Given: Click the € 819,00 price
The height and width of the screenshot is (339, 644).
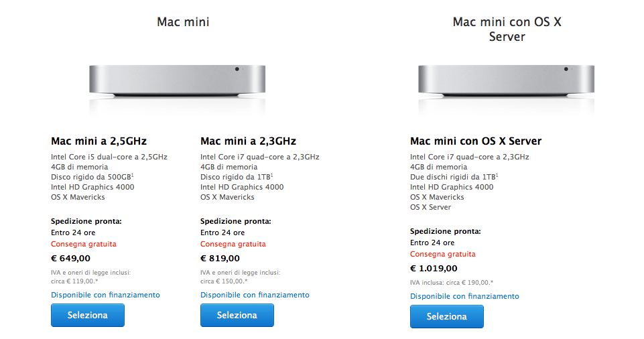Looking at the screenshot, I should click(x=220, y=258).
